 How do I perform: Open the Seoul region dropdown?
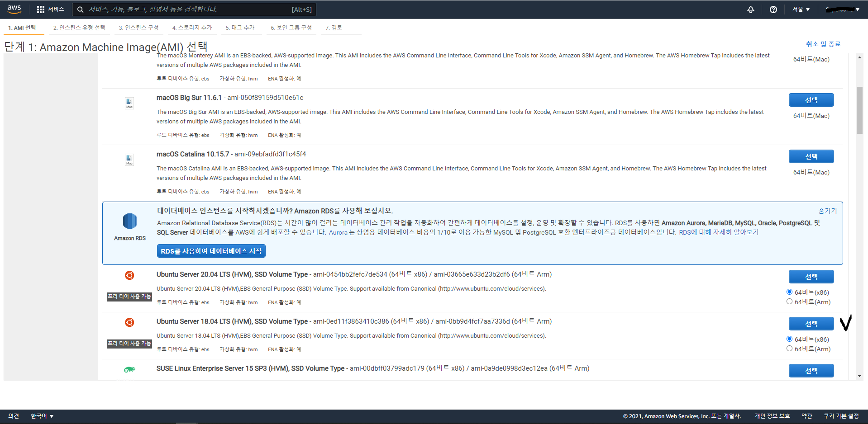[801, 9]
